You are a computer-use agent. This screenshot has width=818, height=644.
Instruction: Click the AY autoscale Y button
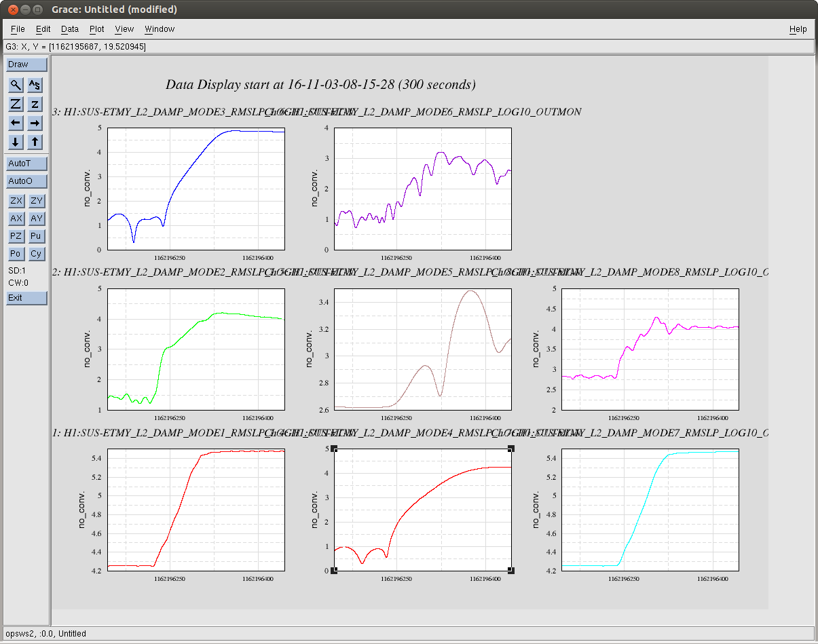[x=37, y=219]
